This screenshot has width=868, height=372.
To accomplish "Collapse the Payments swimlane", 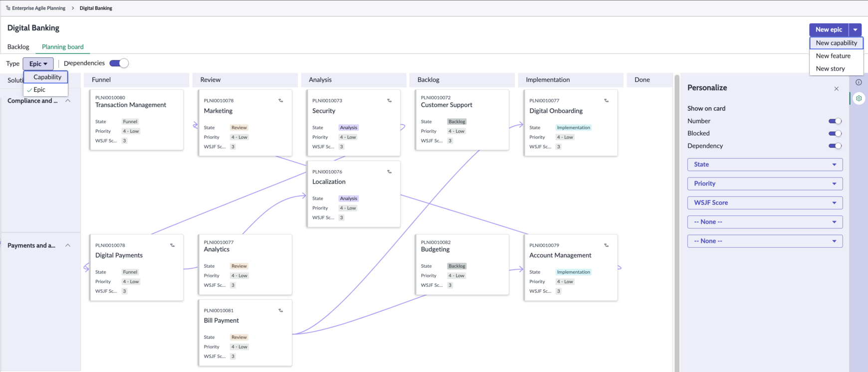I will (68, 245).
